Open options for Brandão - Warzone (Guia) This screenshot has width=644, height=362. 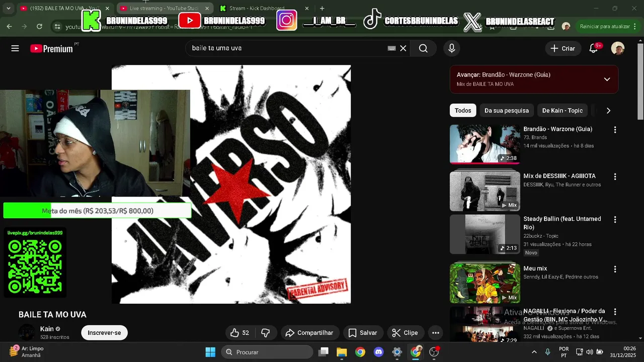[615, 130]
